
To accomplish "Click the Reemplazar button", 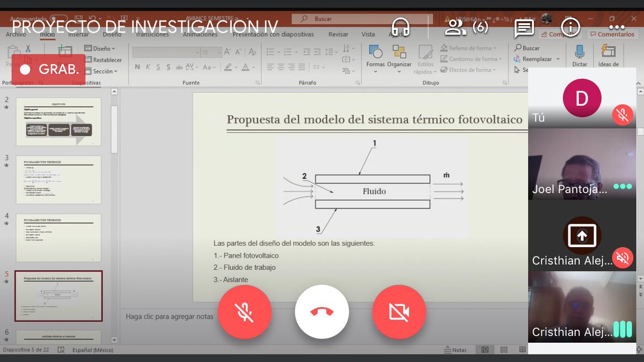I will [x=537, y=59].
